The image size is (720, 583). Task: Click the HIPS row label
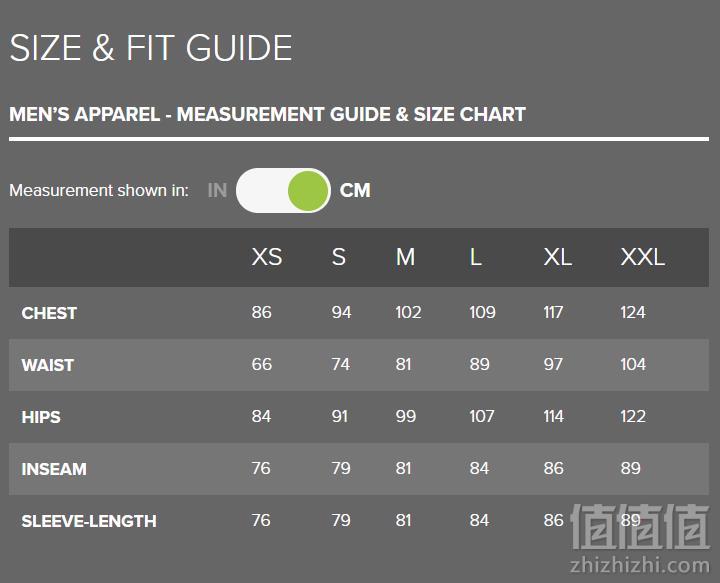click(x=41, y=417)
